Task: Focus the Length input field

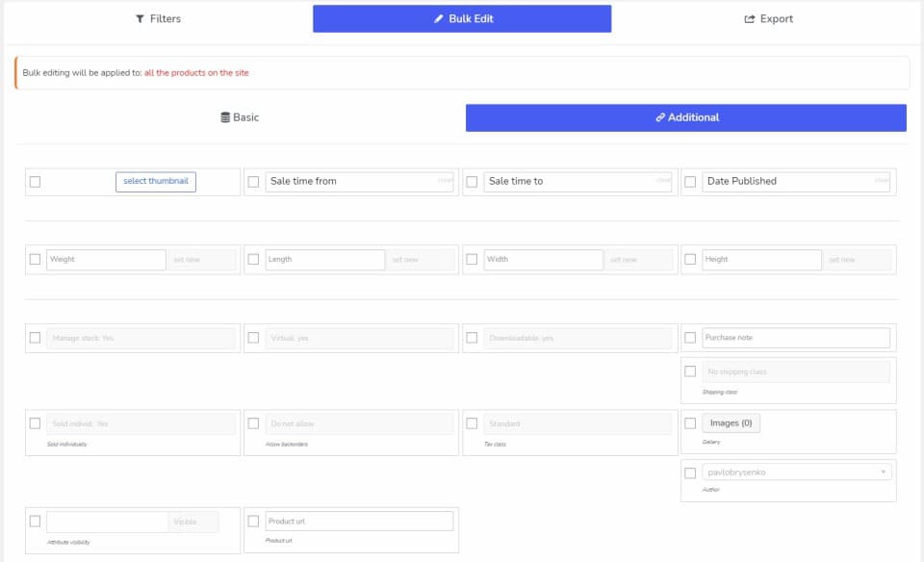Action: tap(325, 260)
